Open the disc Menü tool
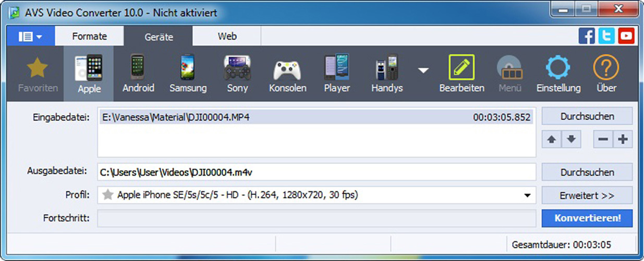Screen dimensions: 644x261 [x=510, y=74]
